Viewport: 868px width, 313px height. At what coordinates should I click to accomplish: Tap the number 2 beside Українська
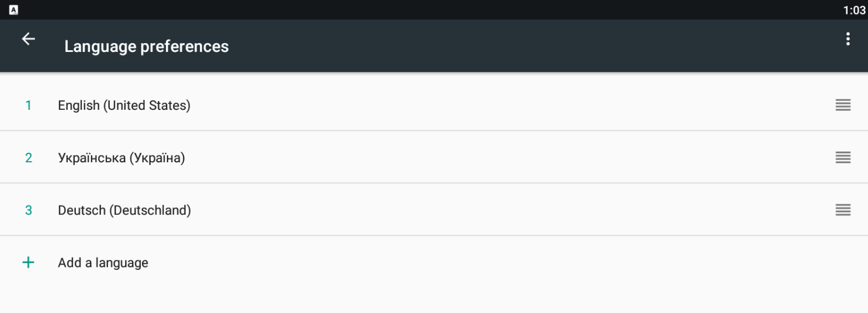(x=28, y=158)
